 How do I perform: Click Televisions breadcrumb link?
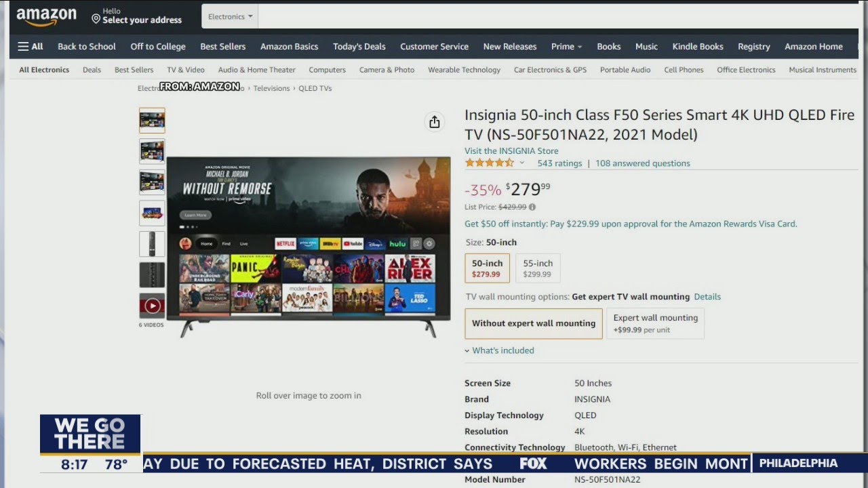271,88
